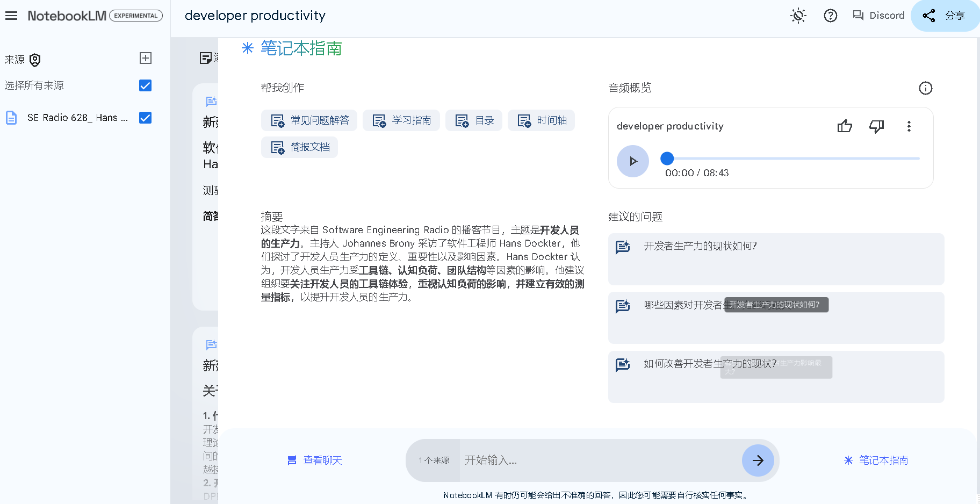Ask suggested question starting 哪些因素对开发者
The width and height of the screenshot is (980, 504).
776,318
